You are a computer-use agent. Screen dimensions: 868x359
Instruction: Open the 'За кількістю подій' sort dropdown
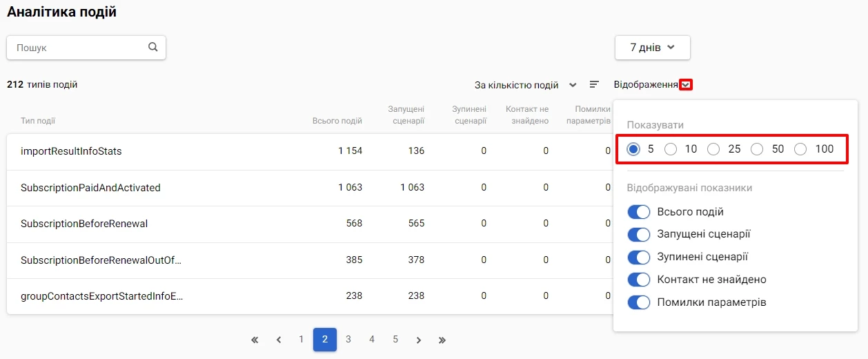pyautogui.click(x=526, y=85)
